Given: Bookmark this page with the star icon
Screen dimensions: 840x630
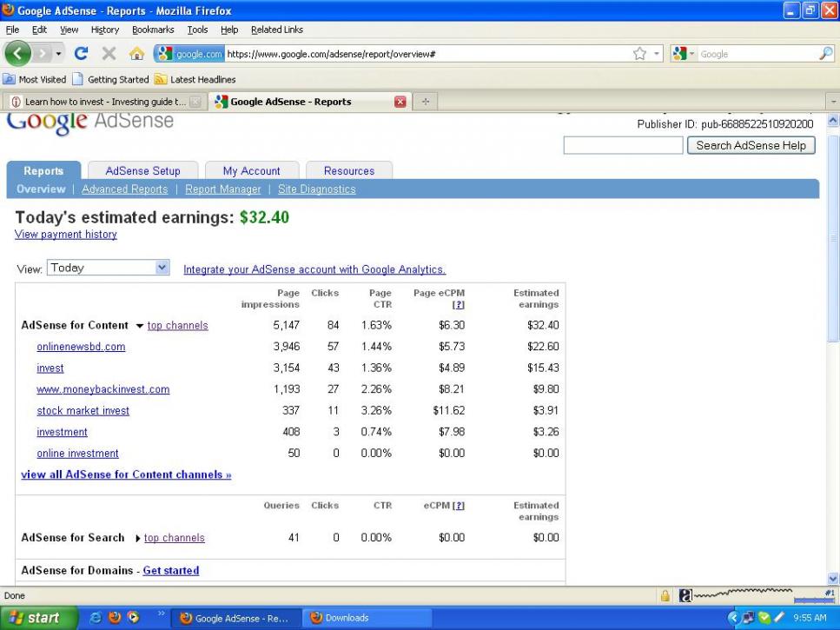Looking at the screenshot, I should click(639, 54).
